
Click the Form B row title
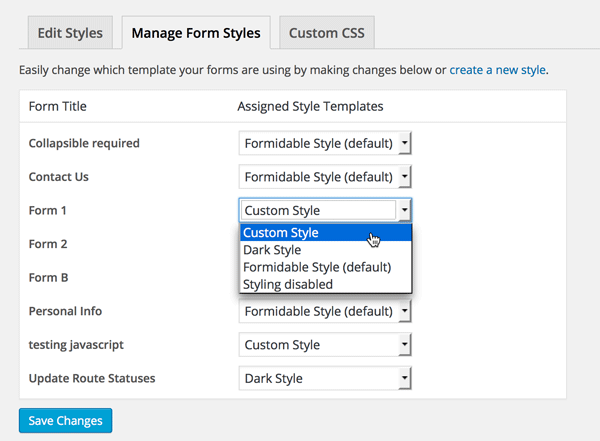(x=48, y=278)
